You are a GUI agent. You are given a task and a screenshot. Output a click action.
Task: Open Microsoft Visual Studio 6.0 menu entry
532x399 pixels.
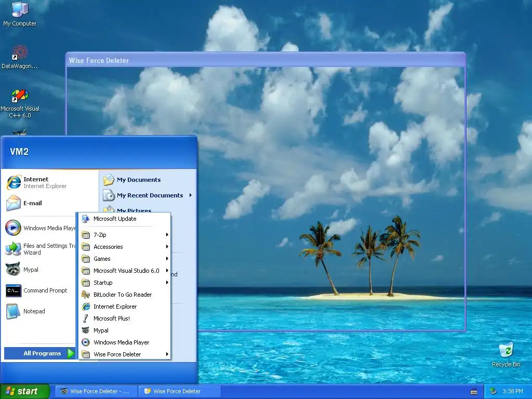click(x=125, y=270)
